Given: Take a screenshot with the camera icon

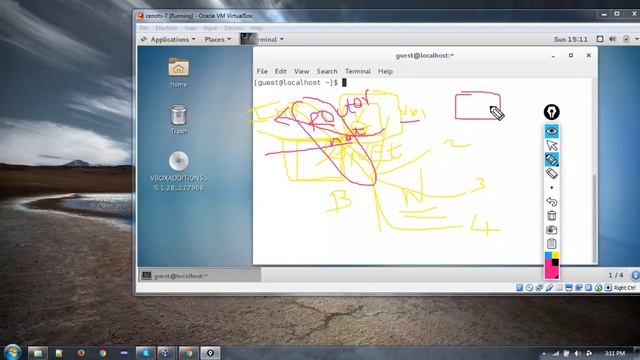Looking at the screenshot, I should click(551, 230).
